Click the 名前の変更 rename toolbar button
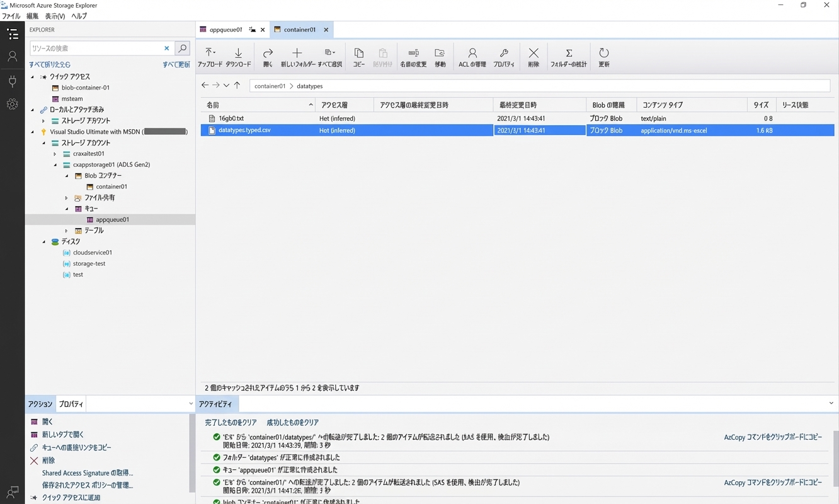The image size is (839, 504). pyautogui.click(x=413, y=57)
